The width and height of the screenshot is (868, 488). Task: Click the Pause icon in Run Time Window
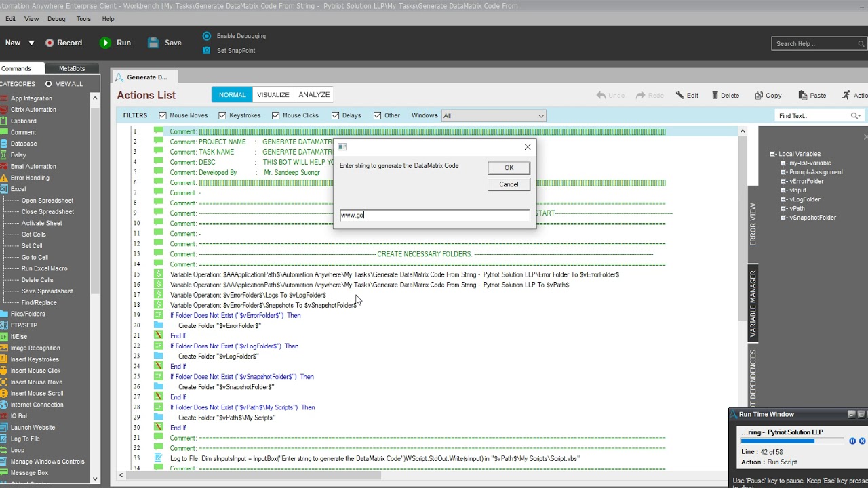(x=852, y=441)
